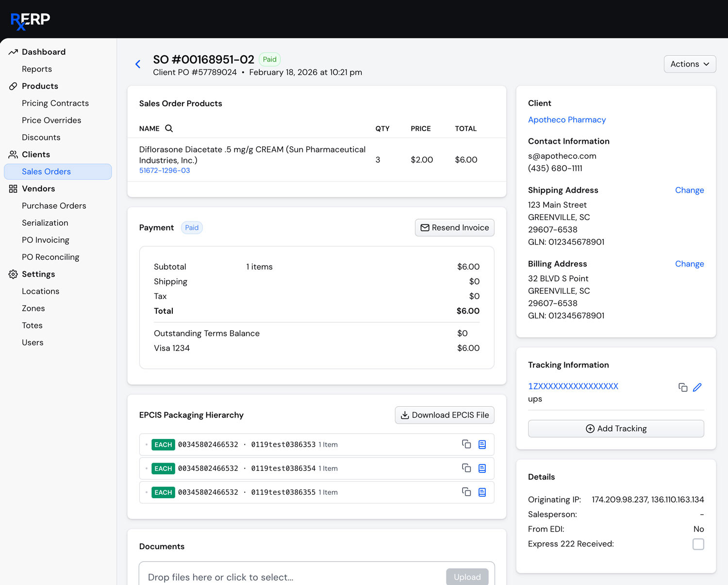
Task: Open PO Reconciling page
Action: click(x=50, y=257)
